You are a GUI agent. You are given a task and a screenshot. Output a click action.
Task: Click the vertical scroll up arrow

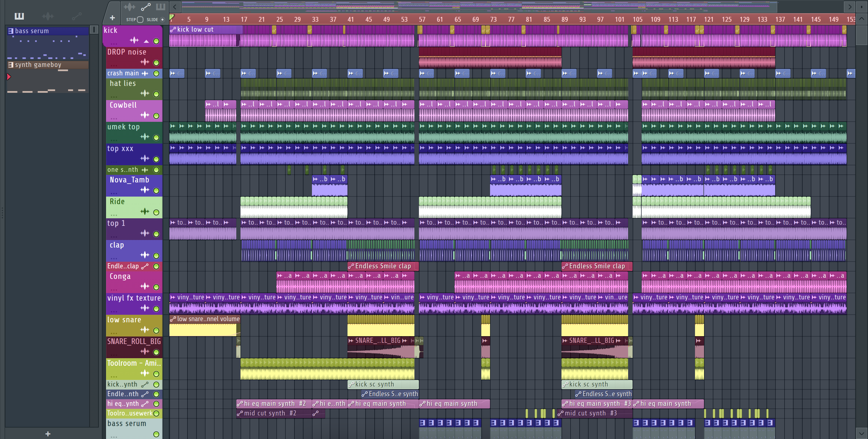[x=861, y=19]
